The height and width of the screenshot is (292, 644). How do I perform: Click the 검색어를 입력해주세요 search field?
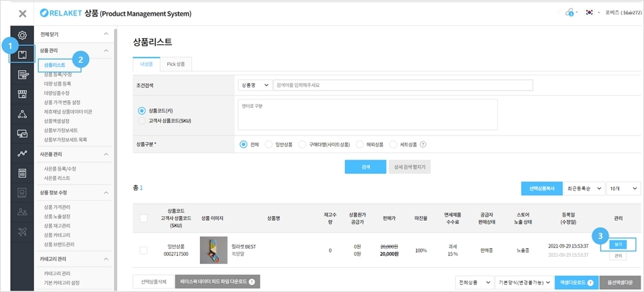click(x=403, y=85)
